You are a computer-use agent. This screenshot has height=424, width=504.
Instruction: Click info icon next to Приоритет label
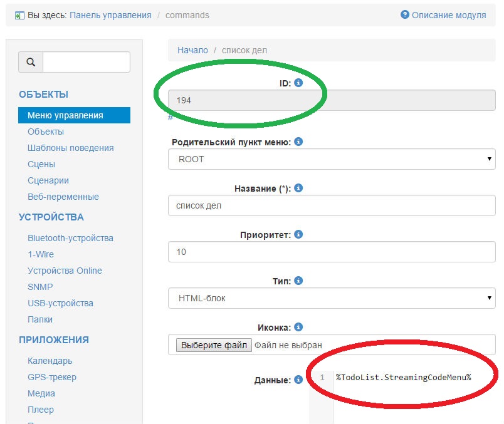(298, 234)
